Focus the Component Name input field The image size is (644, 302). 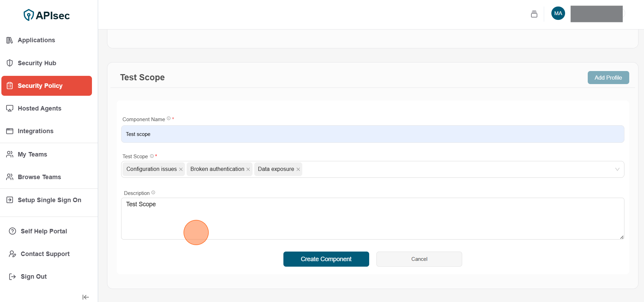click(372, 134)
